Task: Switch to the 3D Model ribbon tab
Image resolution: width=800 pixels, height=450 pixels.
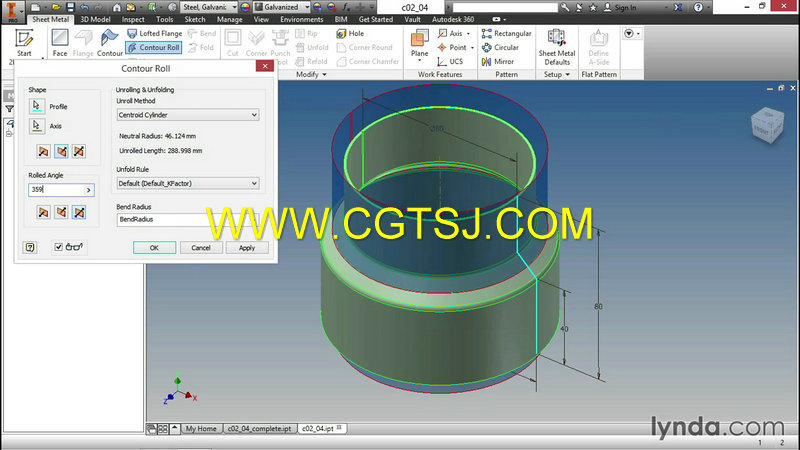Action: (95, 19)
